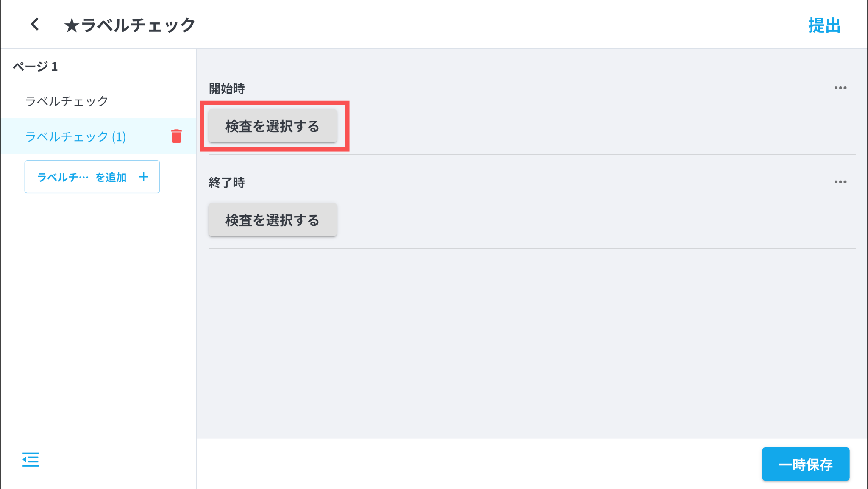Delete ラベルチェック (1) with the trash icon
Screen dimensions: 868x489
click(176, 136)
